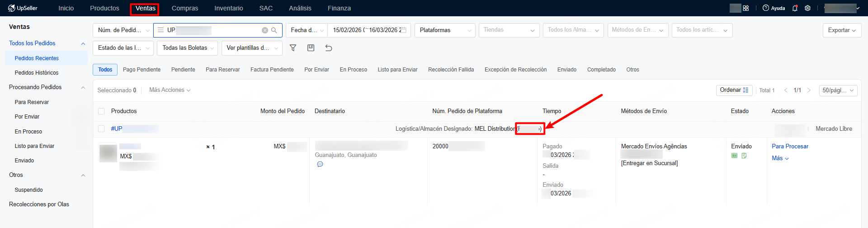Screen dimensions: 868x228
Task: Open the Todas las Boletas dropdown
Action: (187, 48)
